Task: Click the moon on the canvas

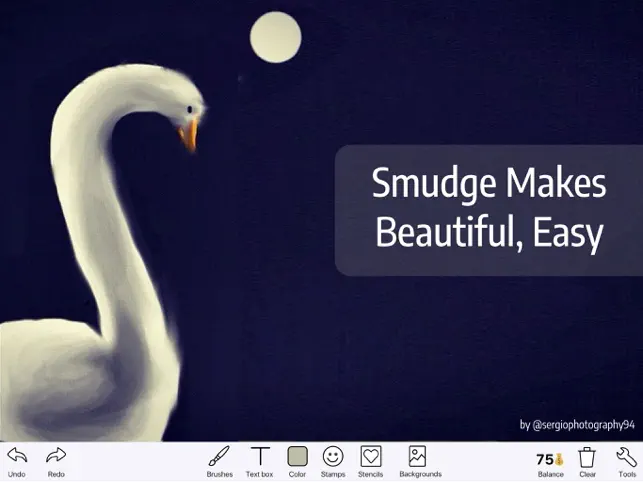Action: click(x=276, y=37)
